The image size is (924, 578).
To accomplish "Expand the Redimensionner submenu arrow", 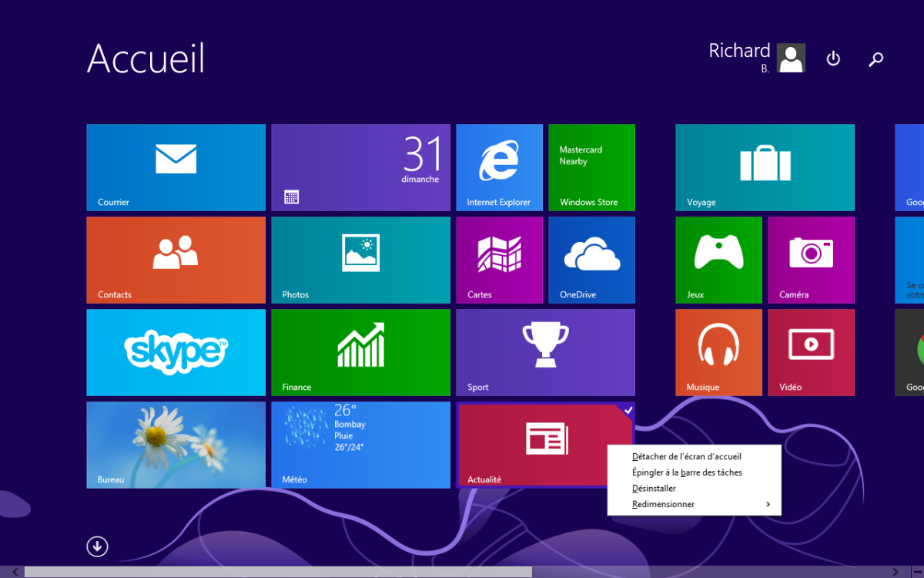I will click(x=768, y=505).
